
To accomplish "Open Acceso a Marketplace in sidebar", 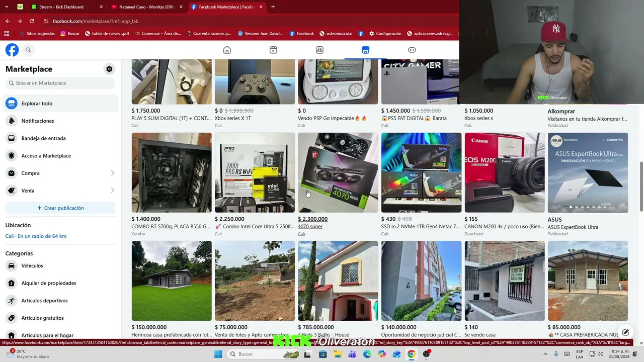I will pos(60,156).
